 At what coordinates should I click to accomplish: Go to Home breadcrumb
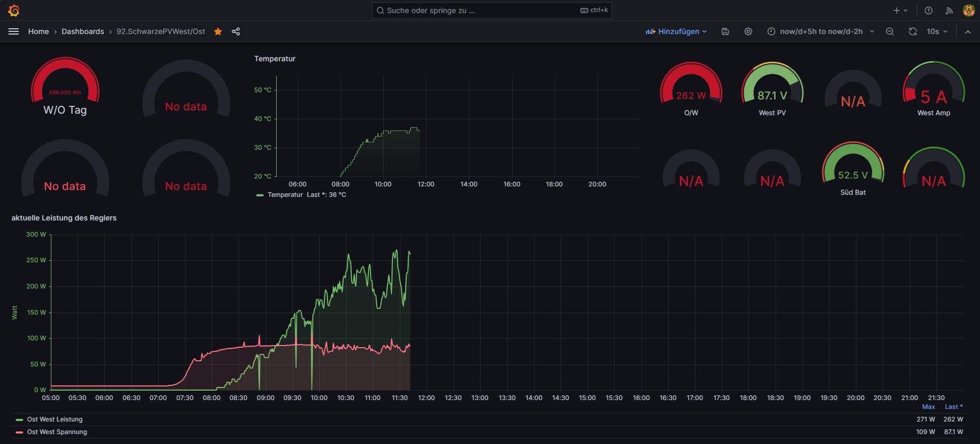[38, 31]
